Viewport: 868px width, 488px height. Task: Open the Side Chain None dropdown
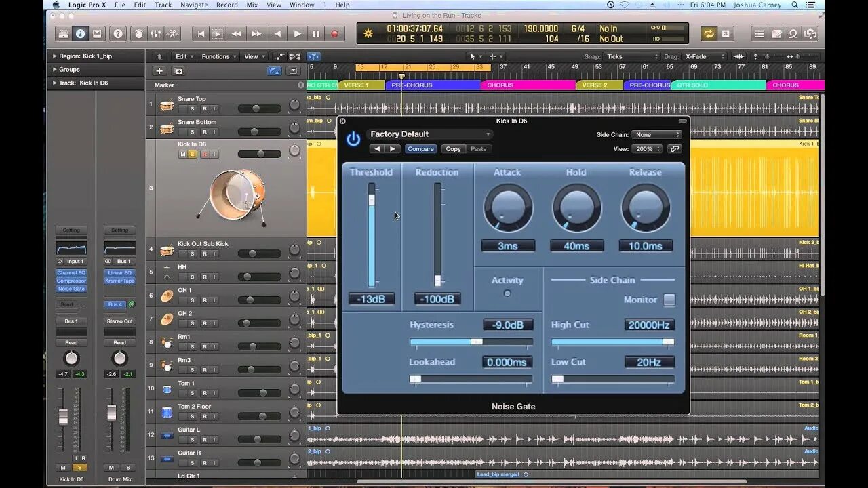(x=656, y=135)
